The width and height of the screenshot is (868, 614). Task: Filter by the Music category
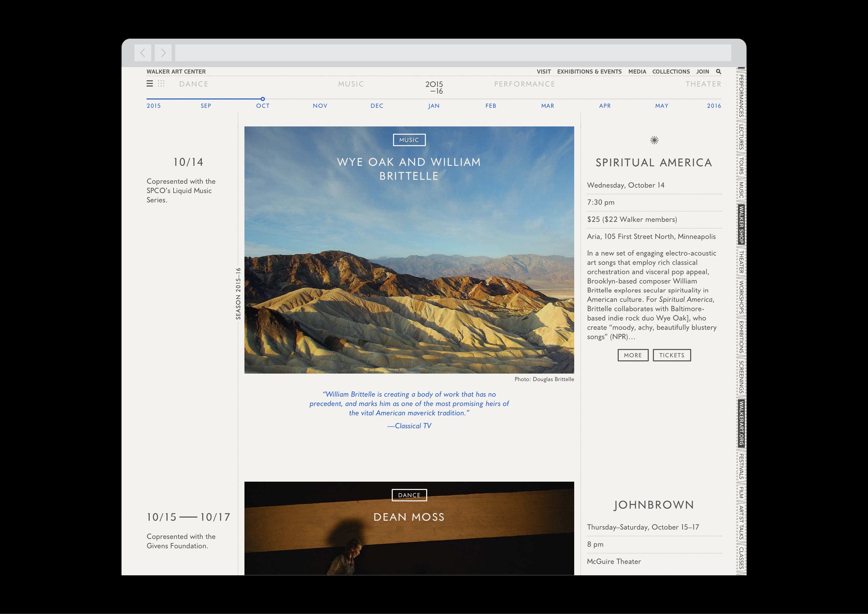tap(351, 84)
